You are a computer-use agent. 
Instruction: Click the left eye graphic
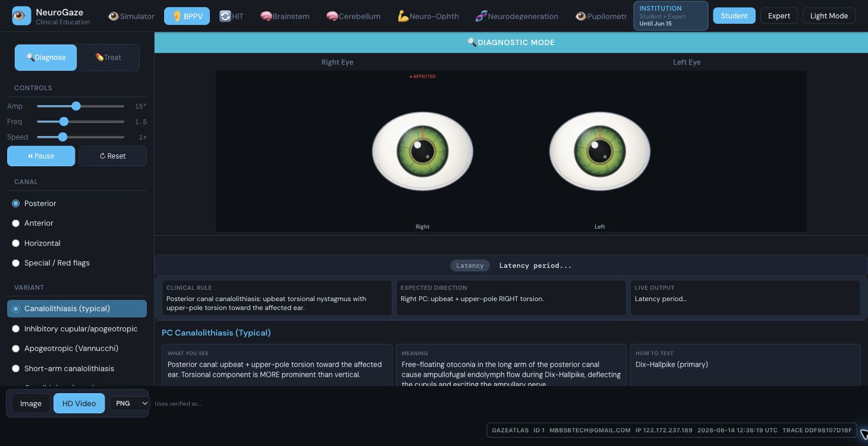pyautogui.click(x=600, y=151)
